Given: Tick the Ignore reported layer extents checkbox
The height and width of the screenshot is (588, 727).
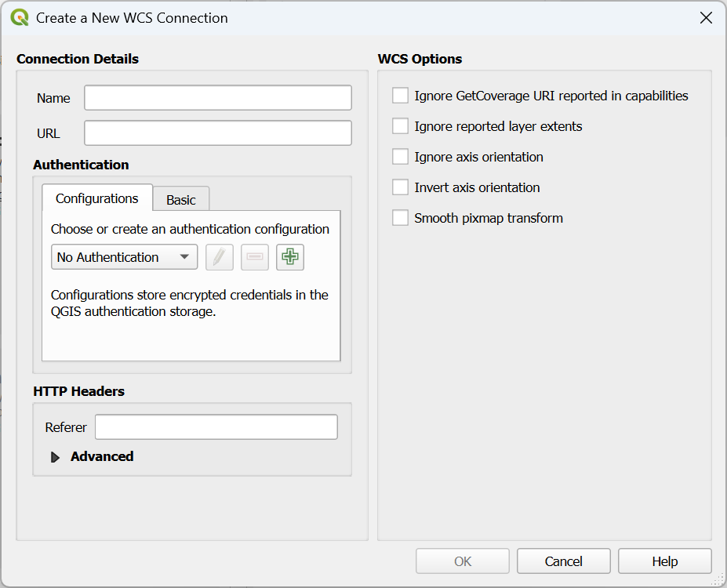Looking at the screenshot, I should pyautogui.click(x=401, y=126).
